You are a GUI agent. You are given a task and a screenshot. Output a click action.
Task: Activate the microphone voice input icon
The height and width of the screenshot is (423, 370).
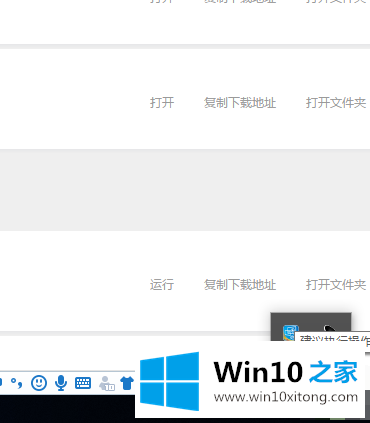[61, 383]
